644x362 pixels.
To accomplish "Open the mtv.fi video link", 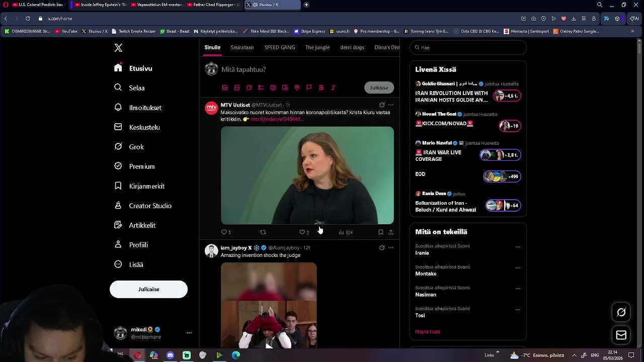I will coord(277,119).
